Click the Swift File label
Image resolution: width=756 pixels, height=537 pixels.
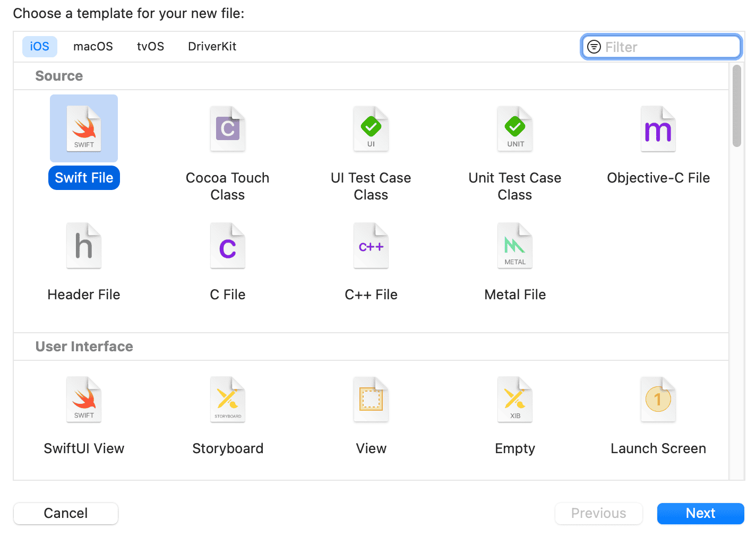84,178
